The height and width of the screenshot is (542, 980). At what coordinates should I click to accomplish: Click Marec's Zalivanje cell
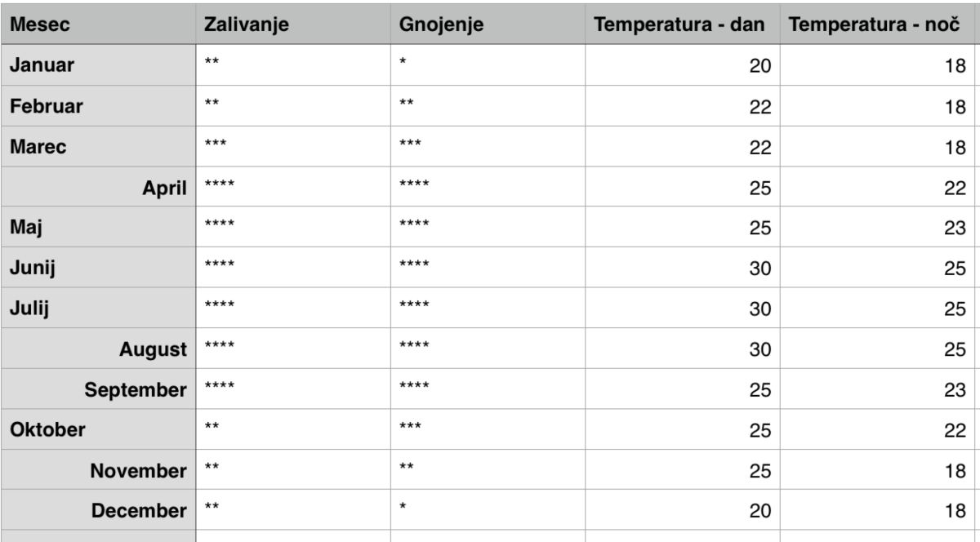click(x=293, y=147)
